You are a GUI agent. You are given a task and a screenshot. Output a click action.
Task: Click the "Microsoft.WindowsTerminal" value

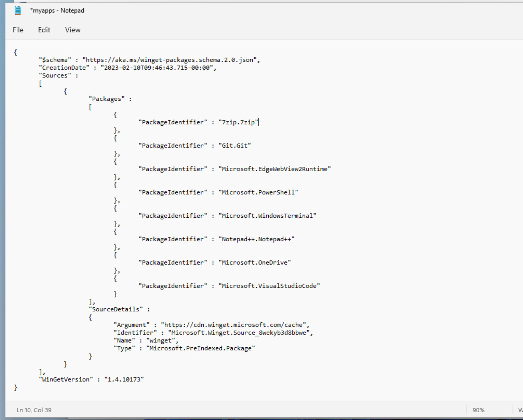(267, 216)
